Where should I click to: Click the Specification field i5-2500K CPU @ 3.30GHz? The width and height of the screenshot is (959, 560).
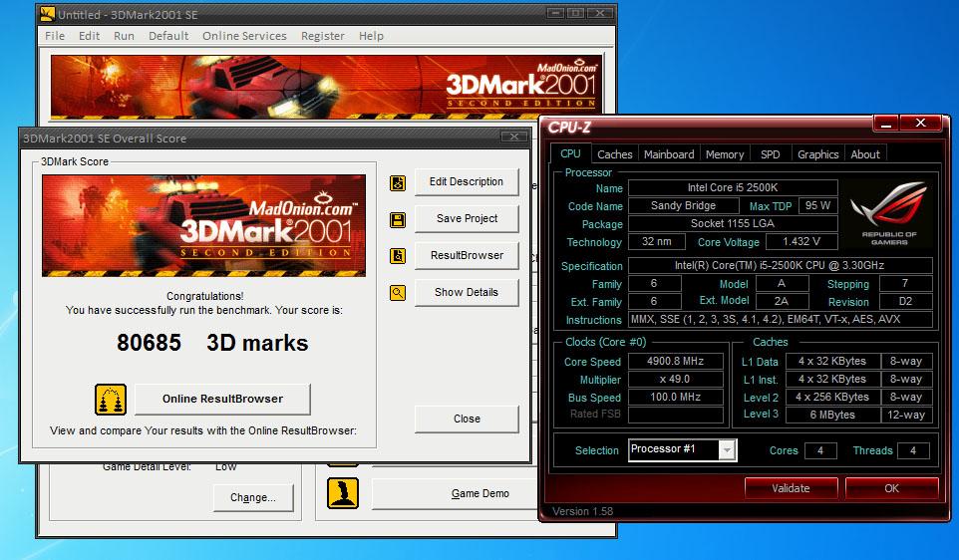pyautogui.click(x=781, y=265)
